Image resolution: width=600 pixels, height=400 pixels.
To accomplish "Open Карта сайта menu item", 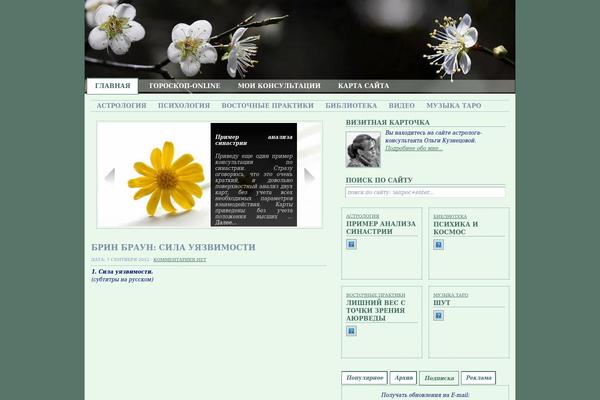I will click(x=364, y=86).
